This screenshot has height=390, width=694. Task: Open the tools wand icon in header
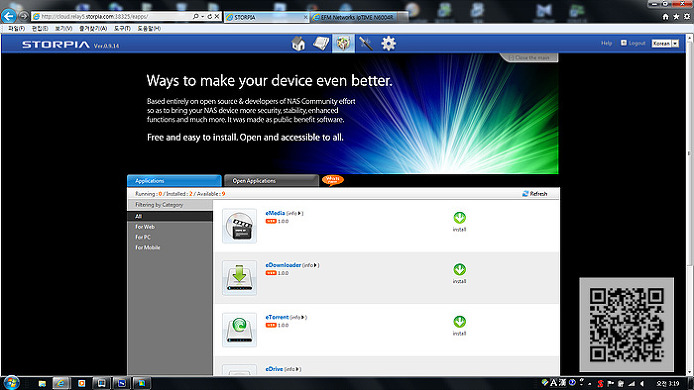(366, 43)
